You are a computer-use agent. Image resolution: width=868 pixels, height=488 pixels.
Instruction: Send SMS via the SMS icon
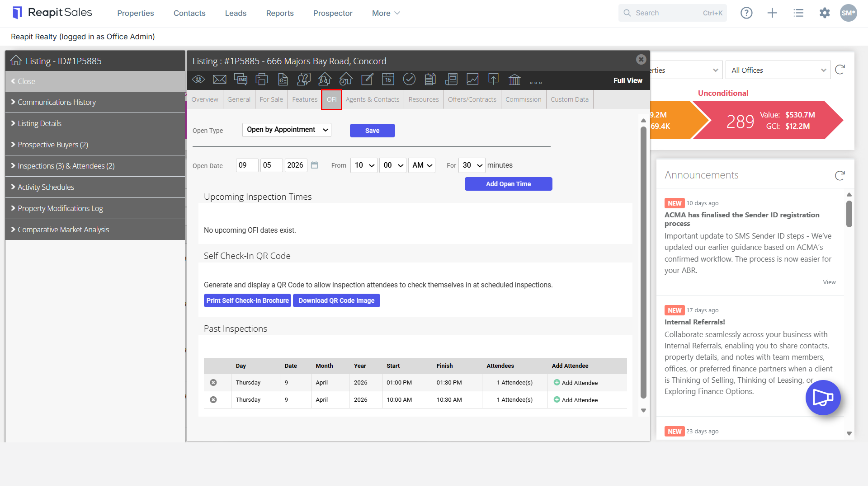(x=241, y=80)
